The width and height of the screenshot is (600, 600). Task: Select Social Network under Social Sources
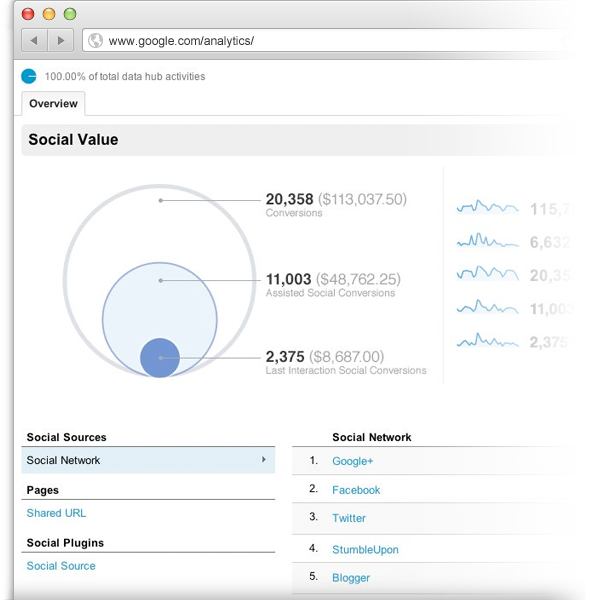pos(148,460)
